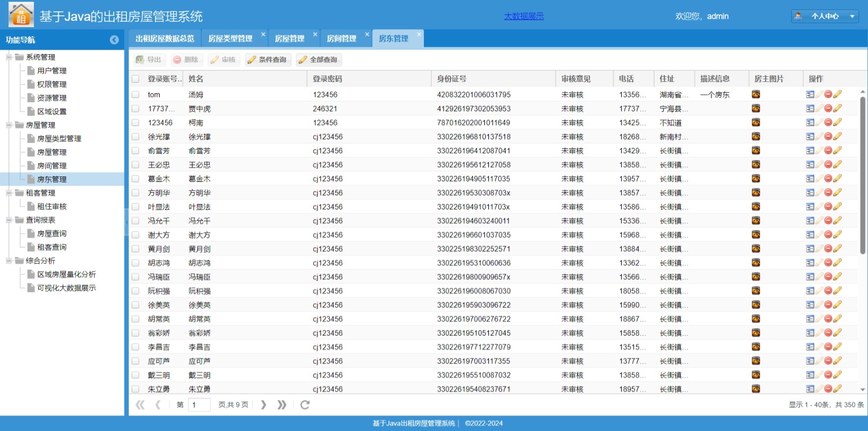Click yellow pencil icon in 方明华 row

[x=837, y=193]
